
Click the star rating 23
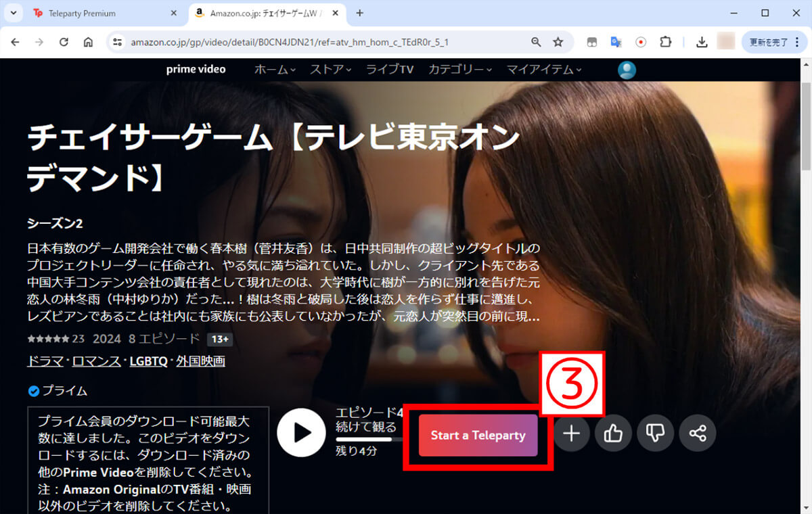click(x=55, y=339)
